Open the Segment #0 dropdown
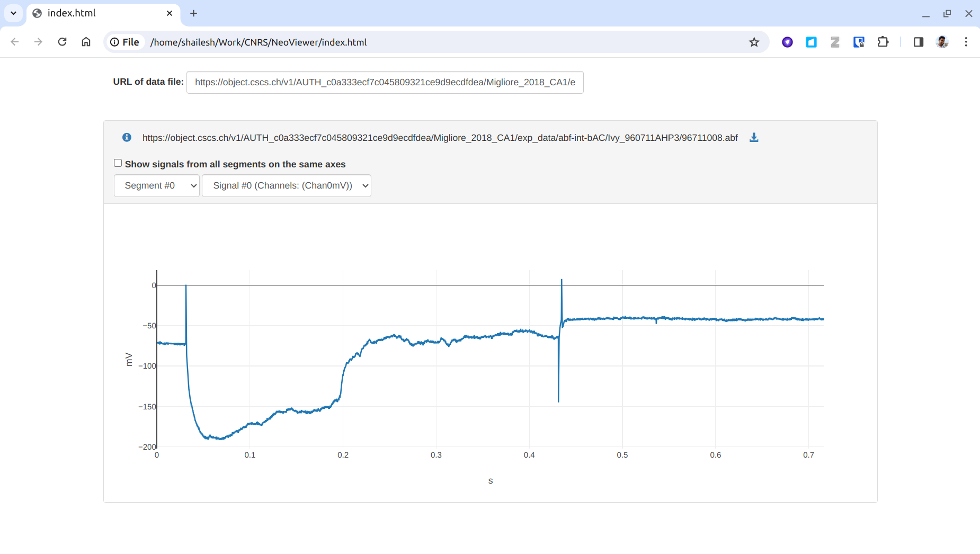 pos(157,186)
